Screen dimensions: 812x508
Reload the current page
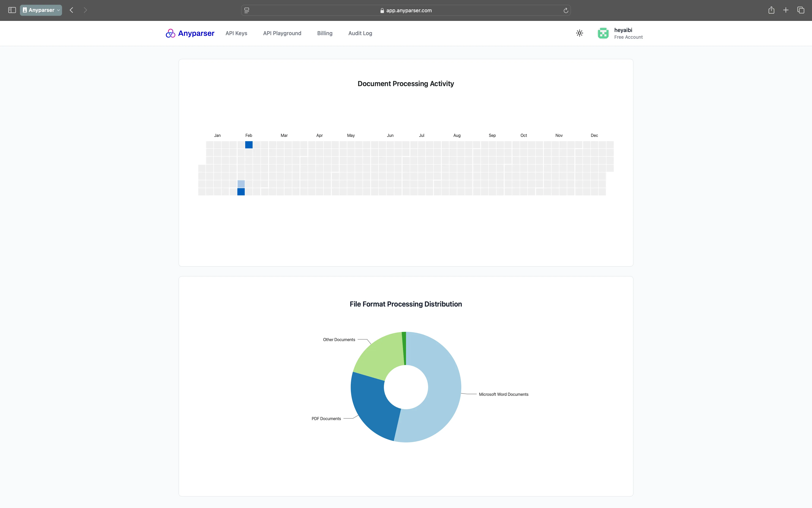pyautogui.click(x=566, y=10)
